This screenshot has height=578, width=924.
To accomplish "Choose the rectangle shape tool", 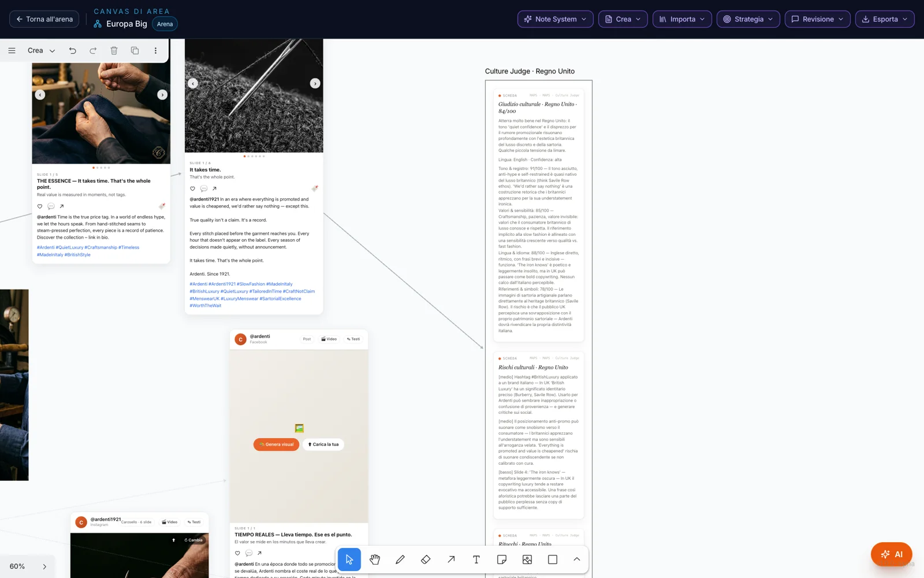I will [553, 560].
